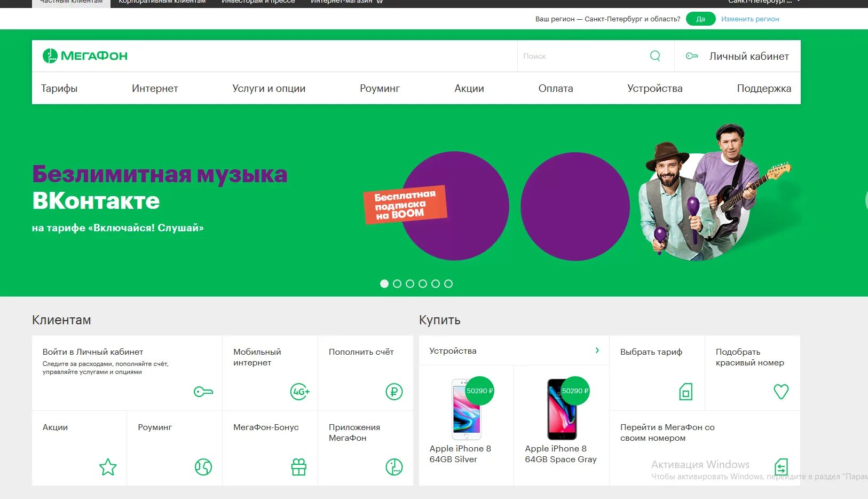Click the heart icon under Подобрать красивый номер
Image resolution: width=868 pixels, height=499 pixels.
click(x=781, y=392)
